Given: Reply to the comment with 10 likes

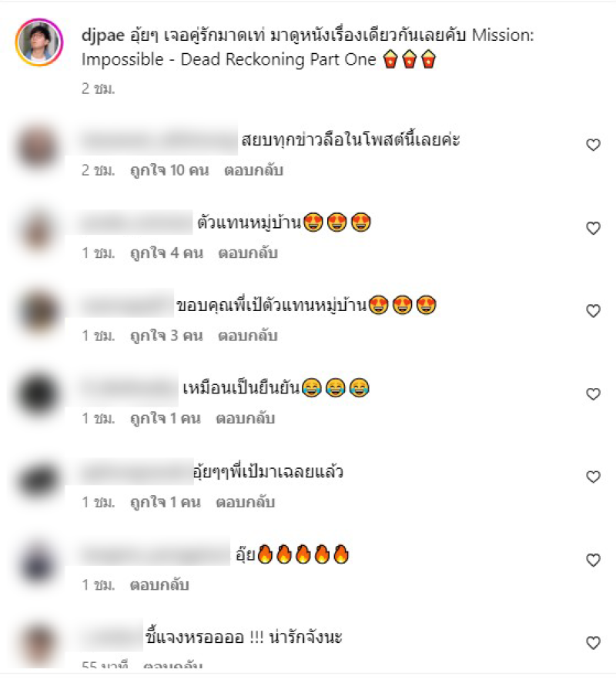Looking at the screenshot, I should click(254, 169).
